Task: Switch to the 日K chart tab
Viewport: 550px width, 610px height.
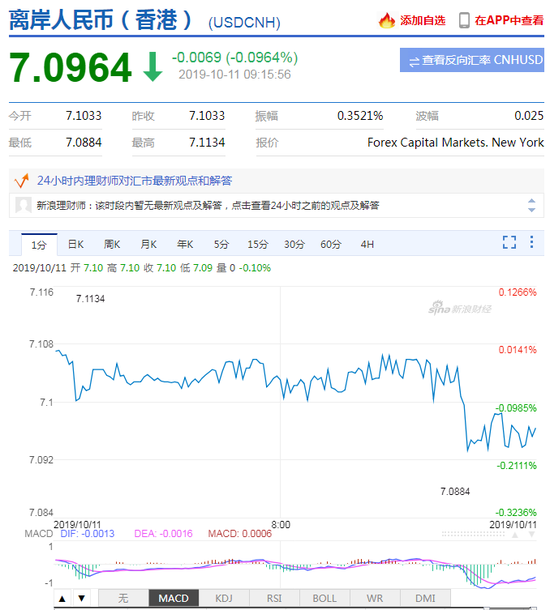Action: click(x=75, y=244)
